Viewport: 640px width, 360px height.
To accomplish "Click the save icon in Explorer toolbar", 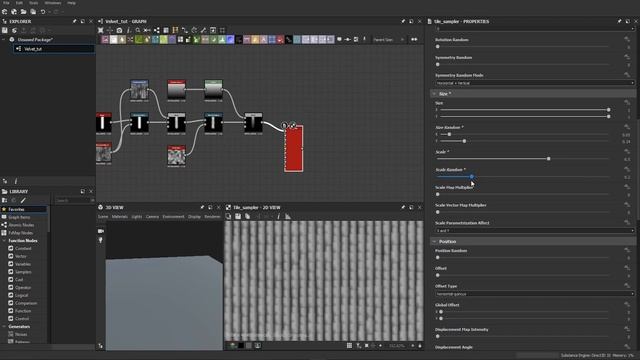I will click(x=5, y=30).
